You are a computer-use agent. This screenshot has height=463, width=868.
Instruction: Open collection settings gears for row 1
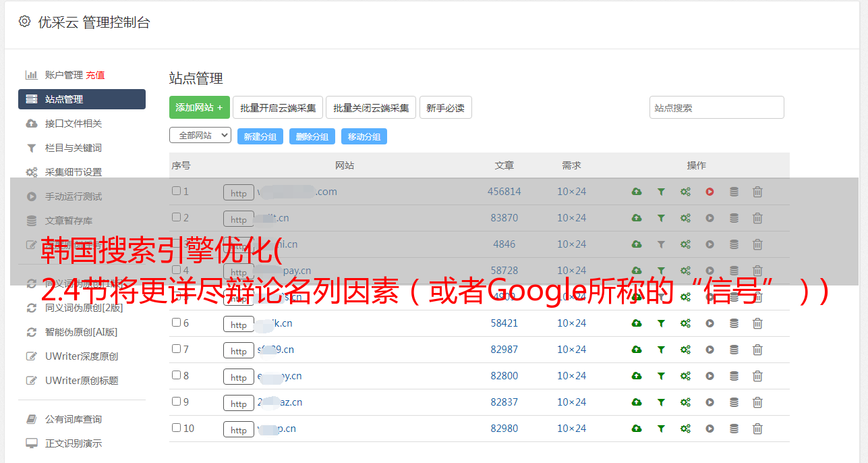coord(685,192)
